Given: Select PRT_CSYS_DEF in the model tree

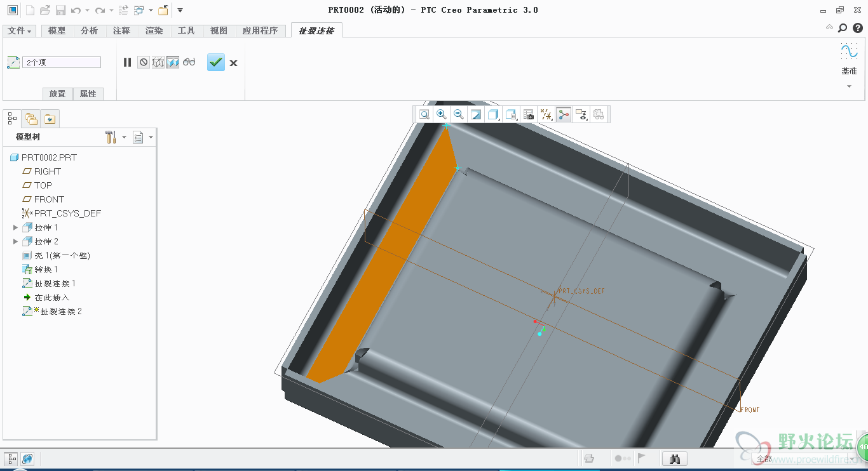Looking at the screenshot, I should 61,213.
